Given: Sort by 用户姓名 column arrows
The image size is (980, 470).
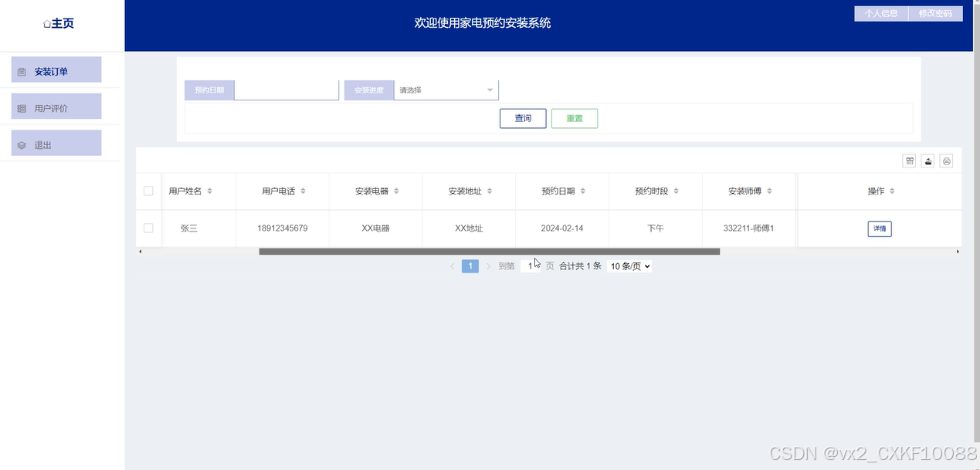Looking at the screenshot, I should (209, 191).
